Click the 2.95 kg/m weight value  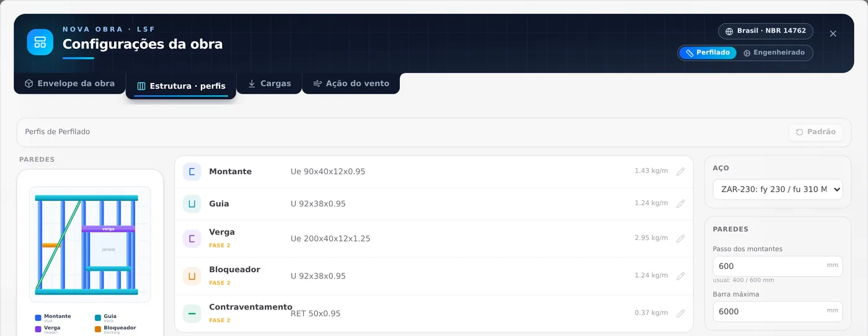coord(651,237)
